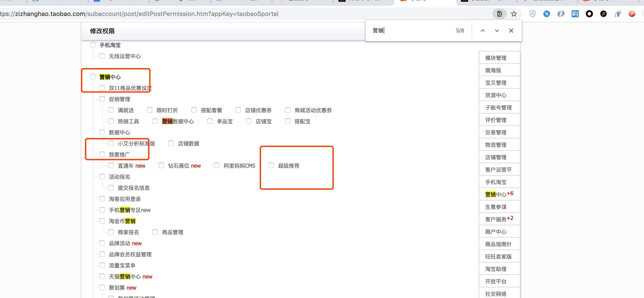The width and height of the screenshot is (644, 298).
Task: Click the page search lens icon
Action: (x=499, y=14)
